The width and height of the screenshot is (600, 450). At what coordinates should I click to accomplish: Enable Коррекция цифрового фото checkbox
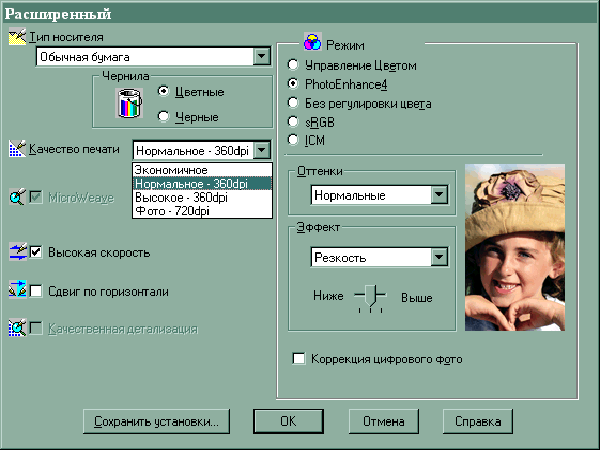[x=299, y=359]
